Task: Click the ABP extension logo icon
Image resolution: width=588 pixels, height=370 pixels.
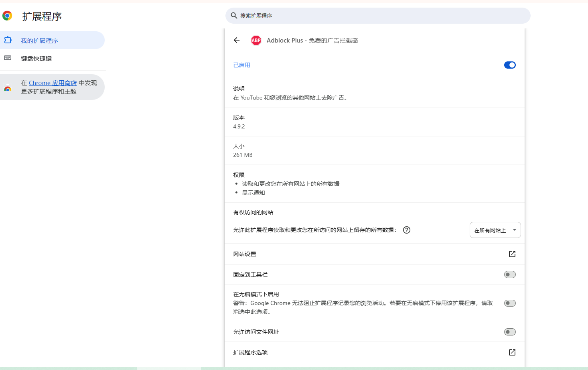Action: pos(256,40)
